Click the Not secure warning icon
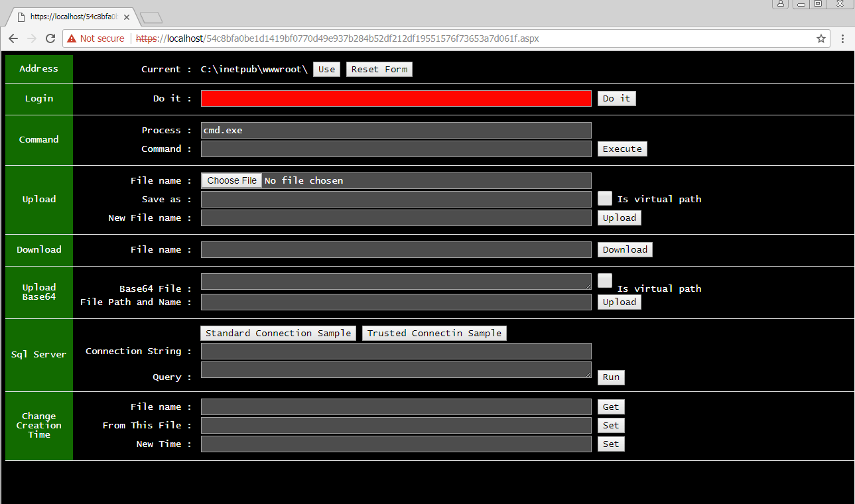This screenshot has width=855, height=504. [72, 38]
